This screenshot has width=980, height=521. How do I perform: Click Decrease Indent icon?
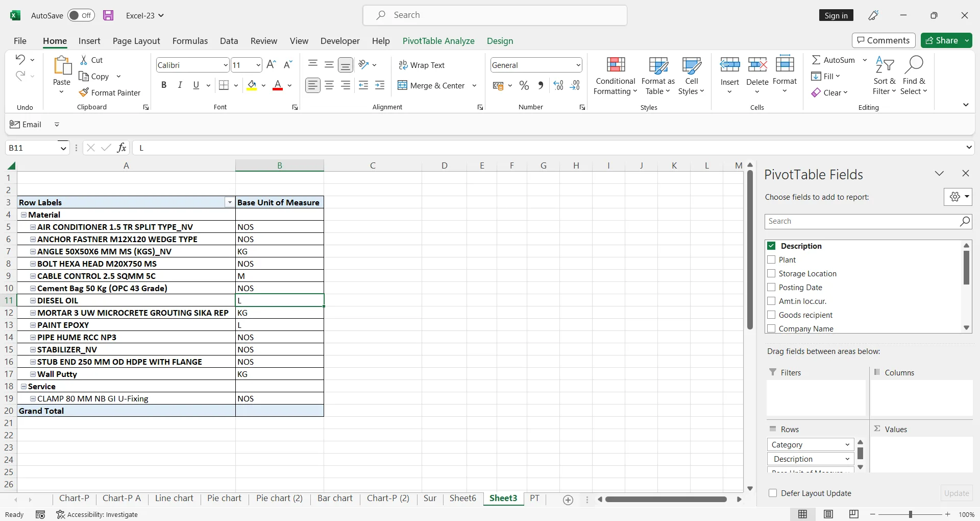click(x=363, y=85)
